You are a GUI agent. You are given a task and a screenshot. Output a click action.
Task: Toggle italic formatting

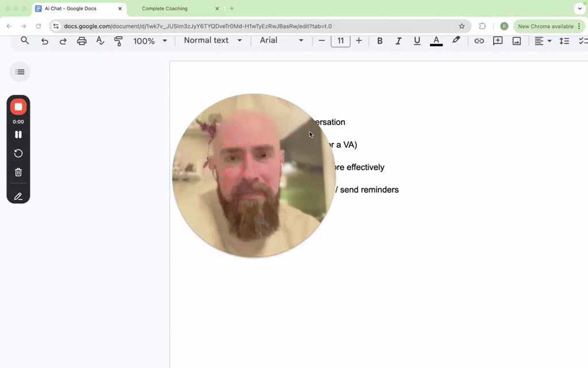pos(399,41)
